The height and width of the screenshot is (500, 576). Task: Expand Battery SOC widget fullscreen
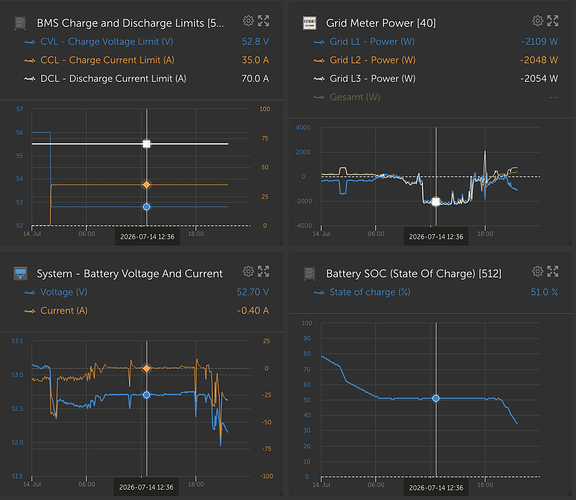(552, 271)
